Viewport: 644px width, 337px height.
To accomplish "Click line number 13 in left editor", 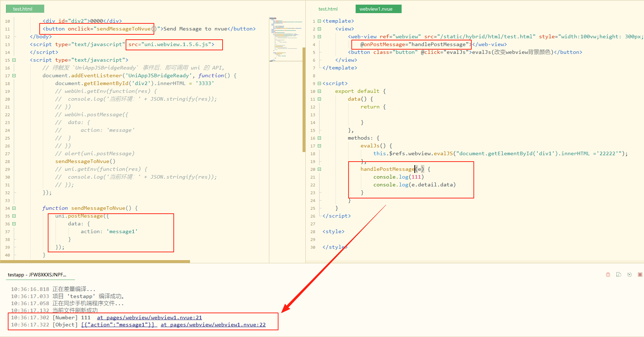I will (7, 45).
